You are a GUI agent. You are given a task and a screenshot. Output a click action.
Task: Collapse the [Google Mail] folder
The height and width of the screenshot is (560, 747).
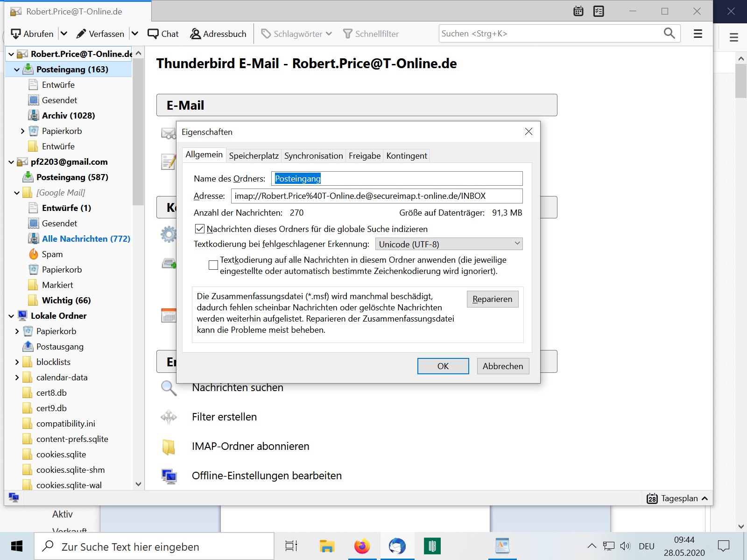[17, 193]
